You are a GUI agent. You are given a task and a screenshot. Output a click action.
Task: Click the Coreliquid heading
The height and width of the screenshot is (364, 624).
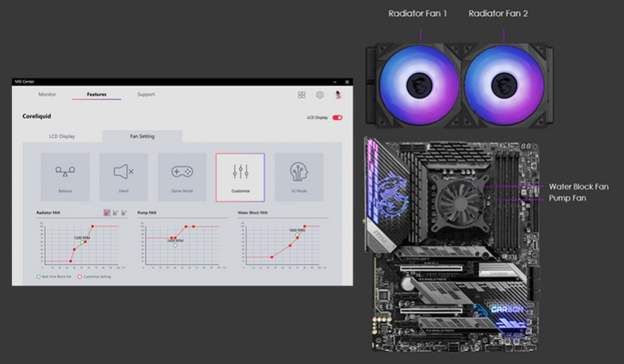(37, 116)
